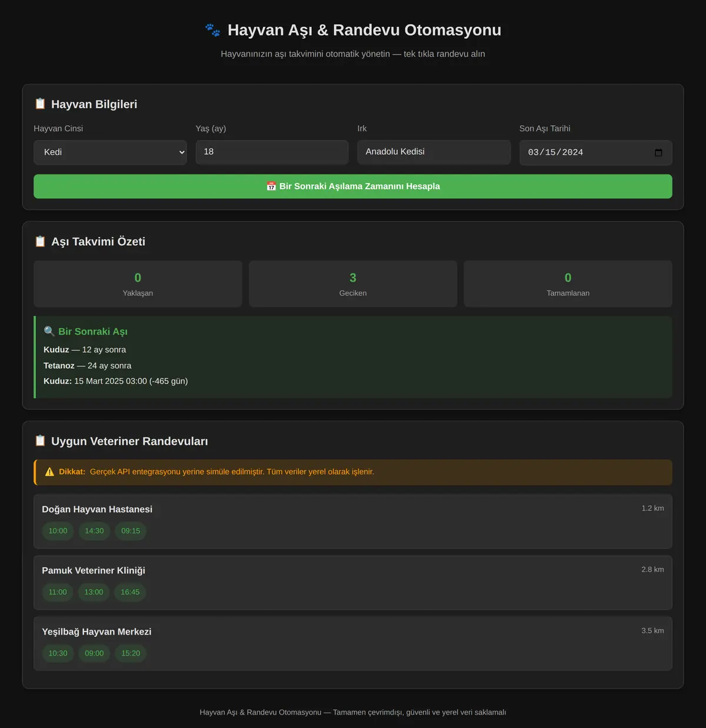Pick the 10:30 slot at Yeşilbağ Hayvan Merkezi
Image resolution: width=706 pixels, height=728 pixels.
click(58, 653)
